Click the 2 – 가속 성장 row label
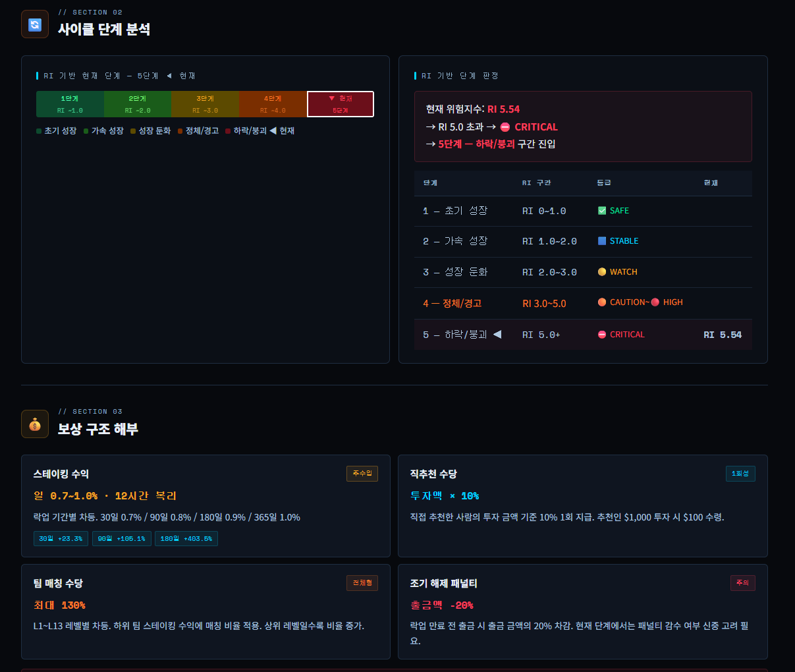This screenshot has width=795, height=672. tap(455, 241)
